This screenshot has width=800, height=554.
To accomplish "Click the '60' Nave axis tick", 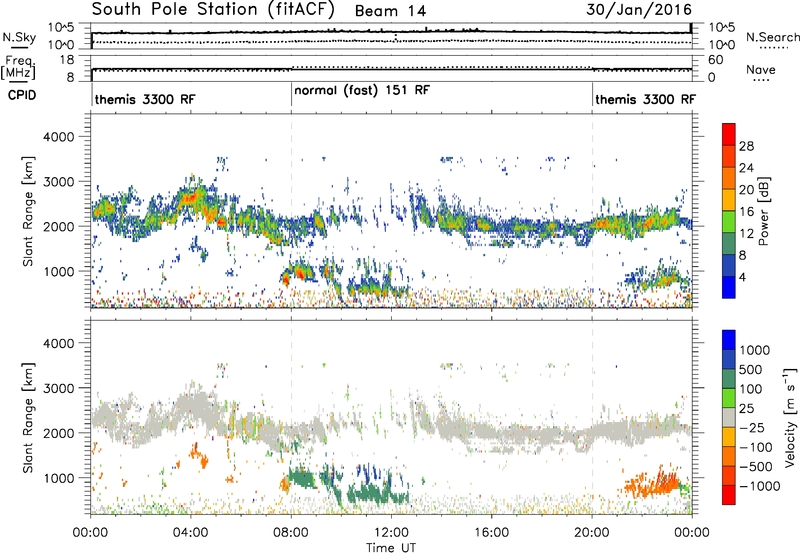I will tap(715, 60).
